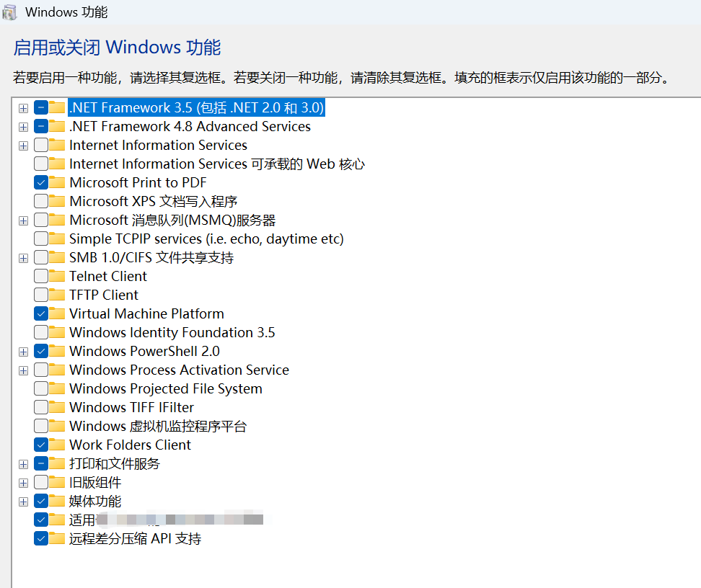The image size is (701, 588).
Task: Disable Virtual Machine Platform checkbox
Action: click(x=41, y=314)
